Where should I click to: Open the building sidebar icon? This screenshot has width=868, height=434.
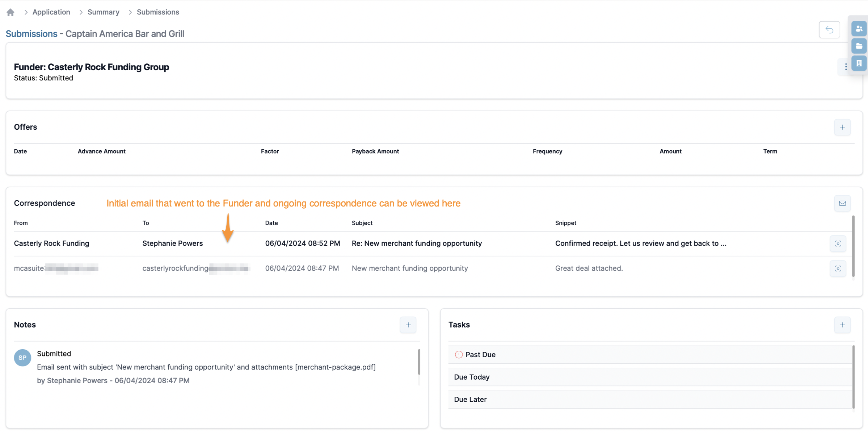[x=859, y=63]
